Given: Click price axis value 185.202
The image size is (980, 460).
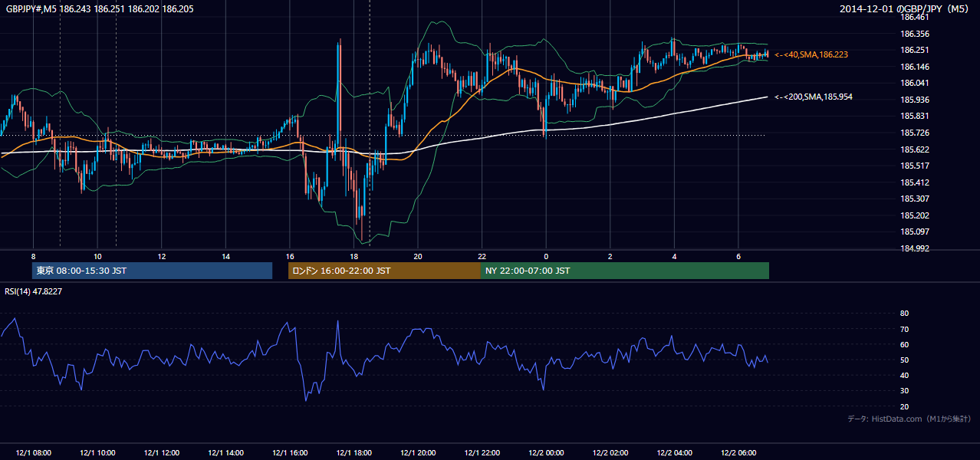Looking at the screenshot, I should click(x=916, y=215).
